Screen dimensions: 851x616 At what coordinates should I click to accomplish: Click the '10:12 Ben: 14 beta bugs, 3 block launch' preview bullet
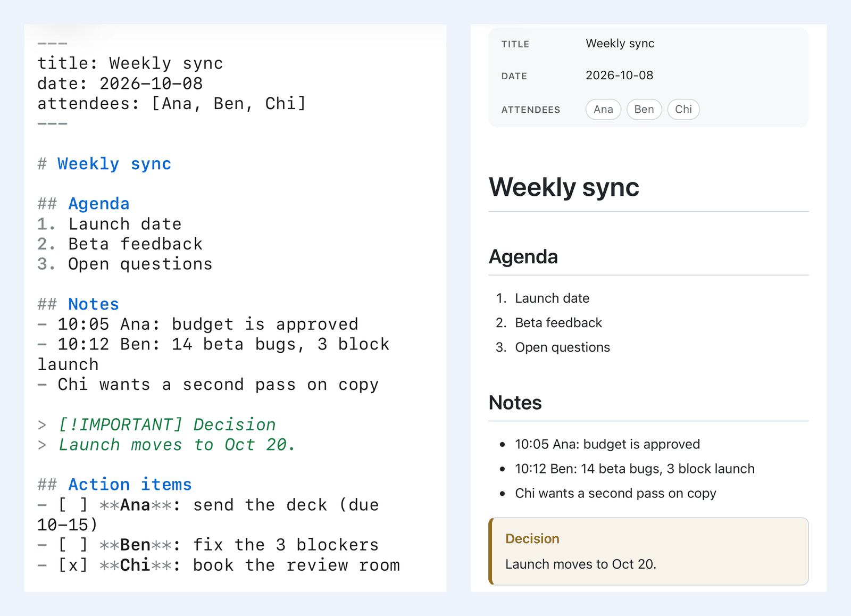point(635,469)
